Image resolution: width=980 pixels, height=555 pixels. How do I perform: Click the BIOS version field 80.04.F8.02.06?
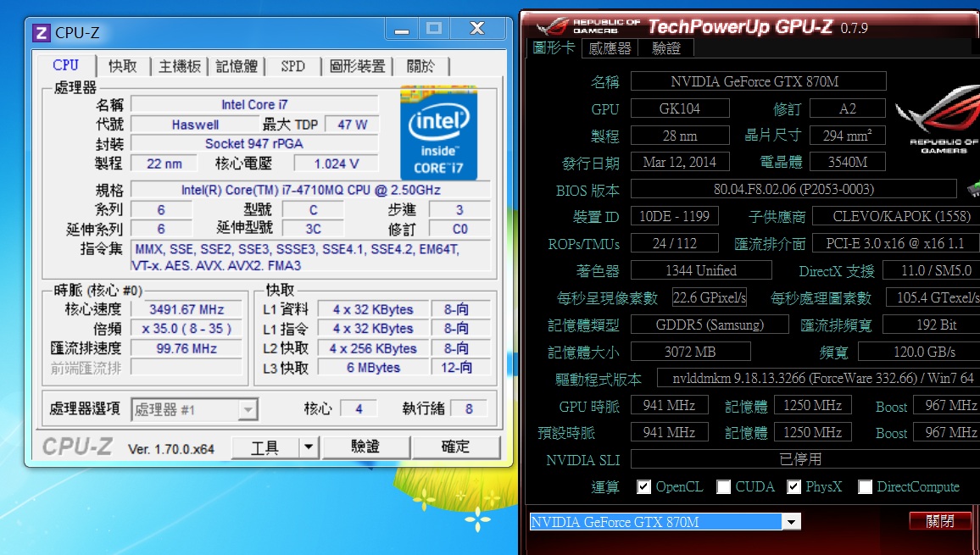793,189
